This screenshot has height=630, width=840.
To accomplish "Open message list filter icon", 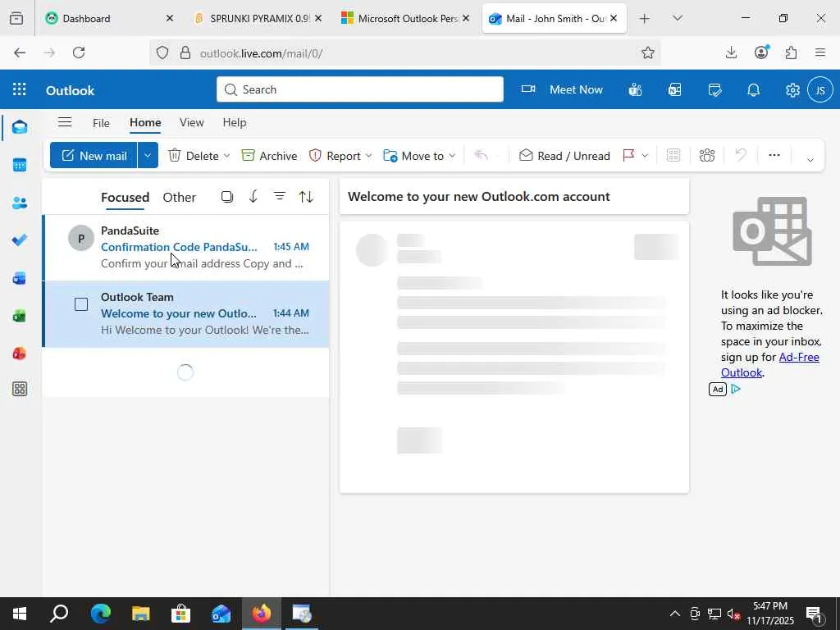I will point(280,197).
